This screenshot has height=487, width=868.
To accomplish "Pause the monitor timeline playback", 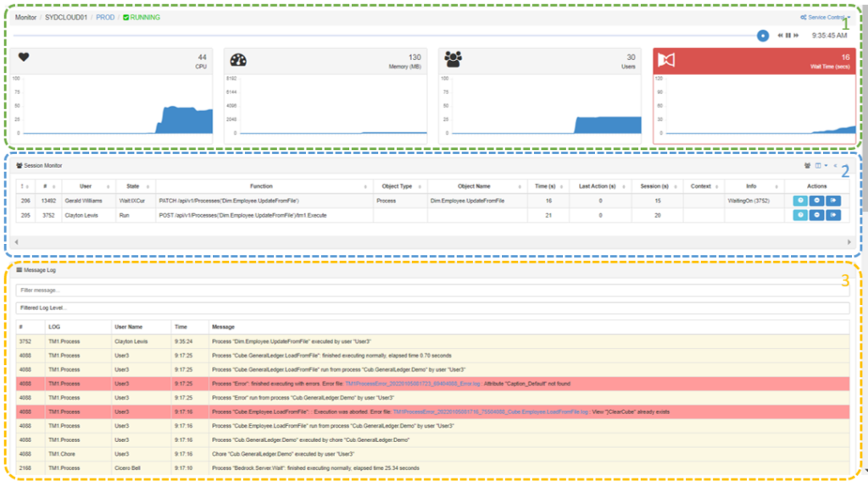I will (788, 36).
